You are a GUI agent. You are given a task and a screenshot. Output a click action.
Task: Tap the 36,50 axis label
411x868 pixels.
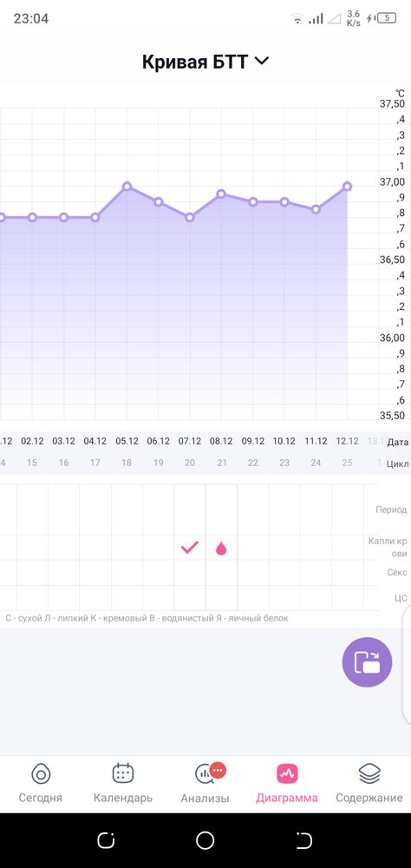point(392,260)
